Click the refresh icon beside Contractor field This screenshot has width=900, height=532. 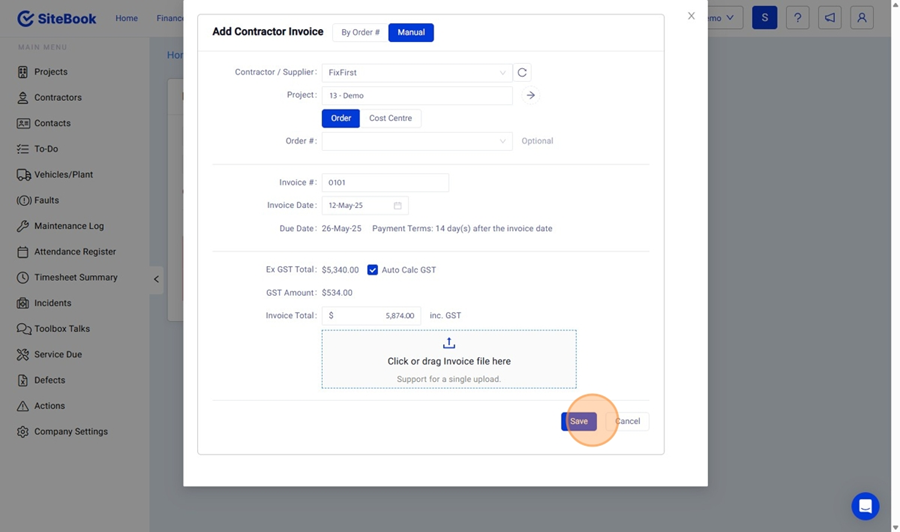pos(522,73)
